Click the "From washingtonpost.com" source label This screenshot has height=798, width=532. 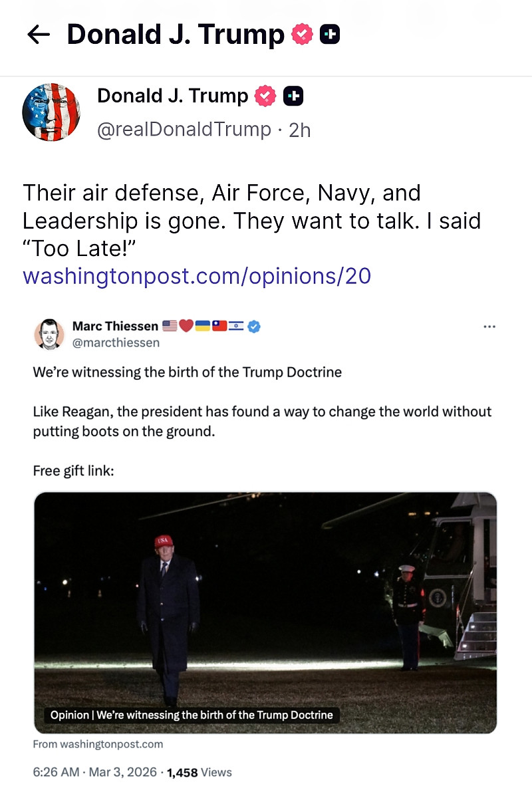[98, 743]
